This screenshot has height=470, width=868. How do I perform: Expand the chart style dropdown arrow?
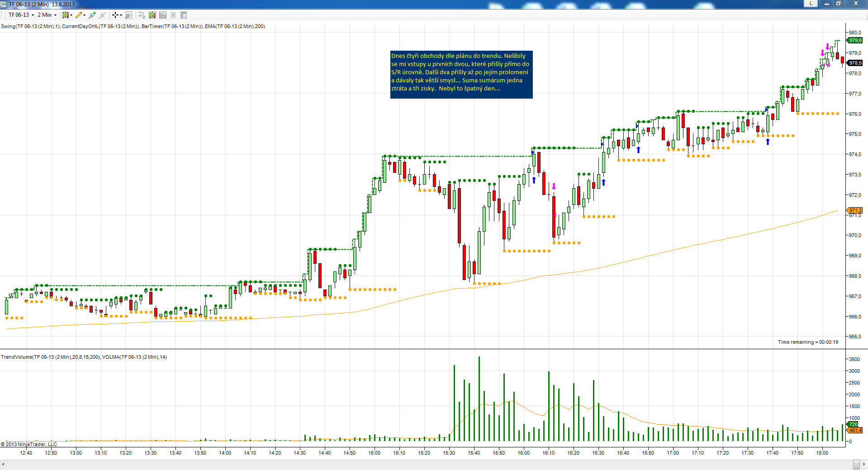pyautogui.click(x=71, y=15)
